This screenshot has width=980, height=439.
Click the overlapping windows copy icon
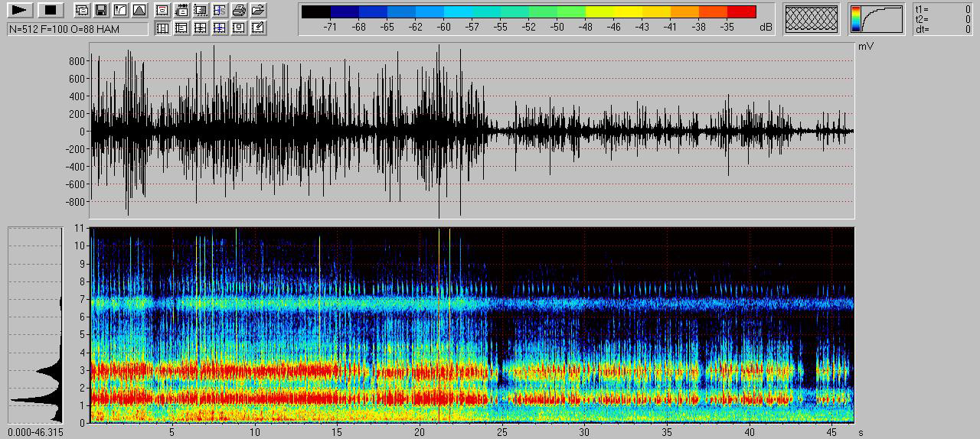tap(82, 11)
